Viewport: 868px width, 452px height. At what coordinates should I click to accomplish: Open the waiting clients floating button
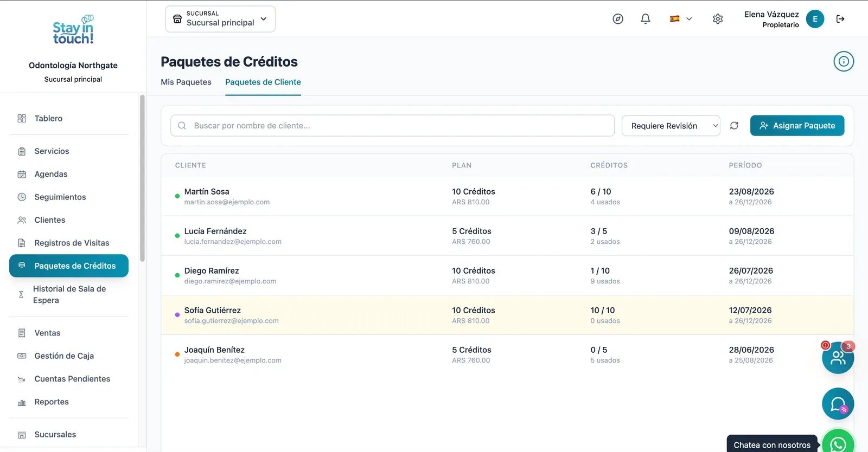coord(838,358)
